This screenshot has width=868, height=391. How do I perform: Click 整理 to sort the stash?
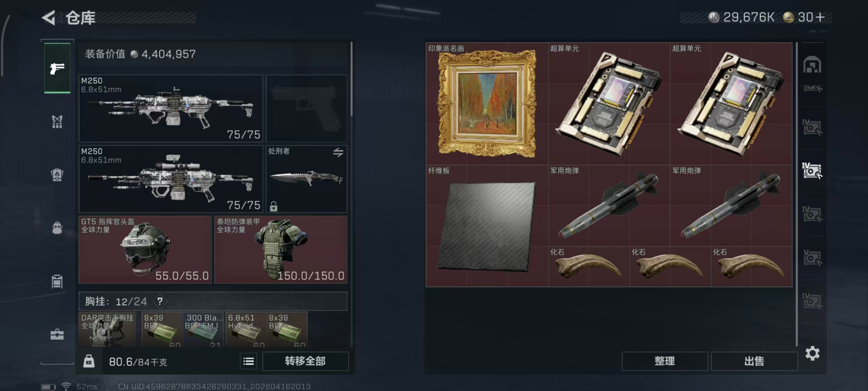pos(664,361)
